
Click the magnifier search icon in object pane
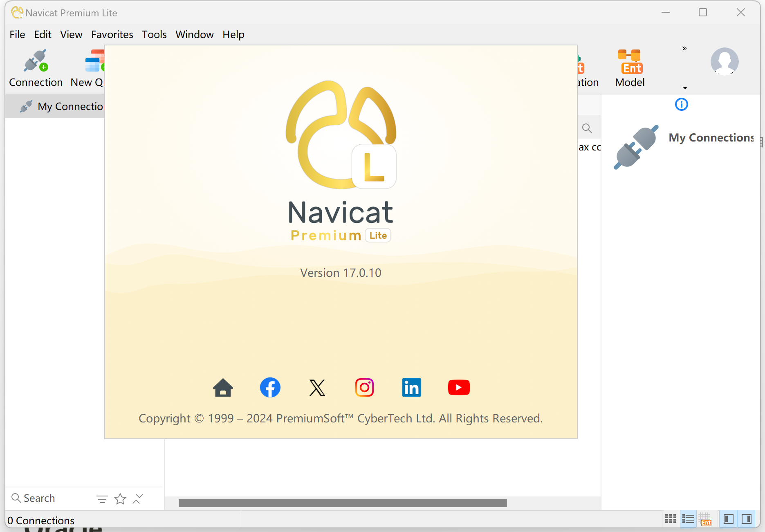click(587, 128)
